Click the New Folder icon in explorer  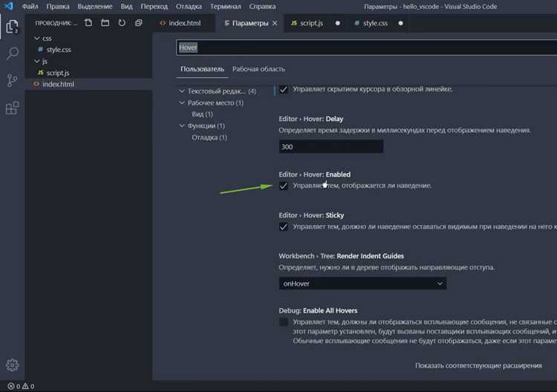(105, 23)
